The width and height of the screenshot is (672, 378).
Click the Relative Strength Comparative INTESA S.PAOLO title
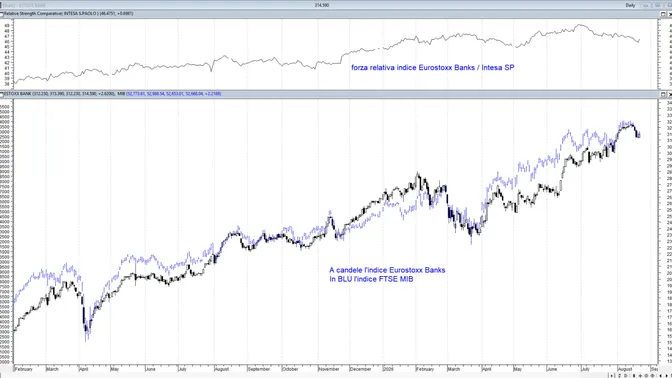point(69,14)
